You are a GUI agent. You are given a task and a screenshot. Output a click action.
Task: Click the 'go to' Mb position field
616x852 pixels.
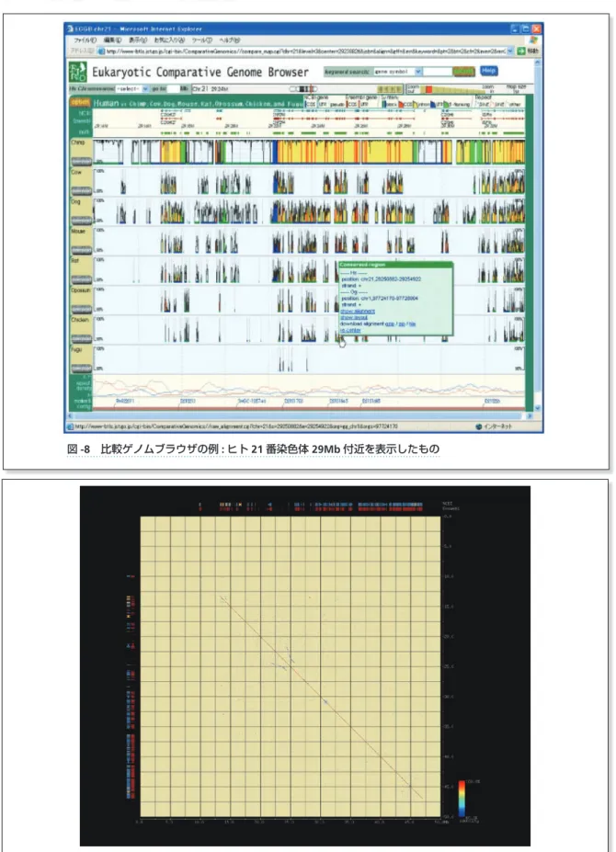pos(173,88)
